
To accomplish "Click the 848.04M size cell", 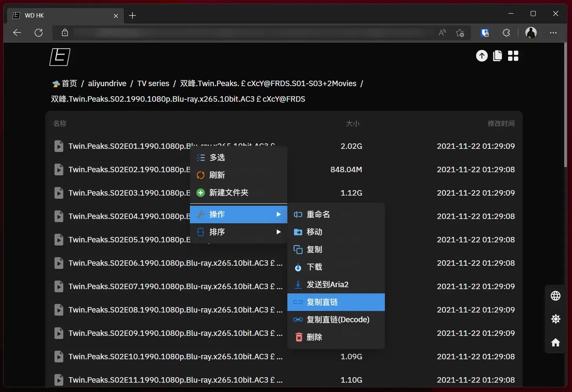I will point(346,170).
